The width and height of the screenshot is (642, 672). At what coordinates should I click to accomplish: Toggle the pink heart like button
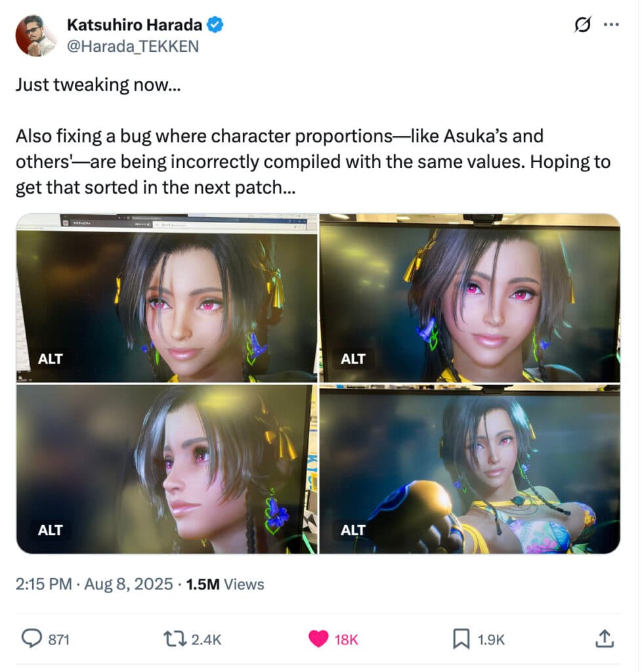[x=318, y=639]
